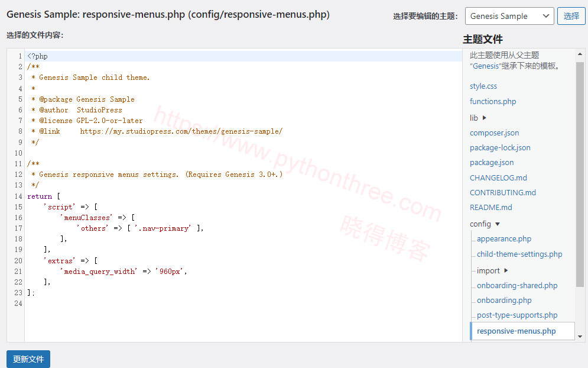Click the file list scroll down arrow
588x368 pixels.
click(580, 337)
